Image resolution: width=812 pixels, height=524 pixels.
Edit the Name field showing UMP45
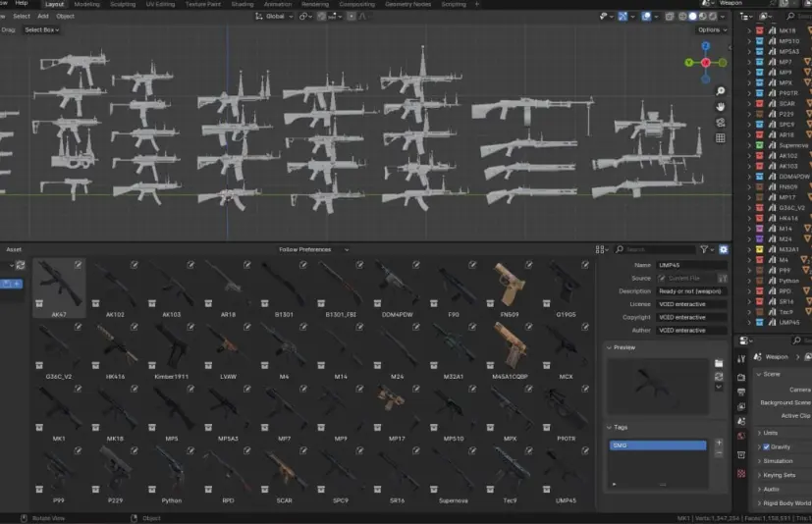point(691,265)
